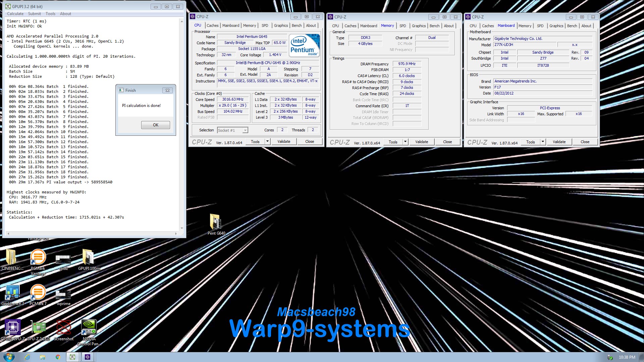
Task: Switch to GPUPI in the taskbar
Action: pyautogui.click(x=72, y=357)
